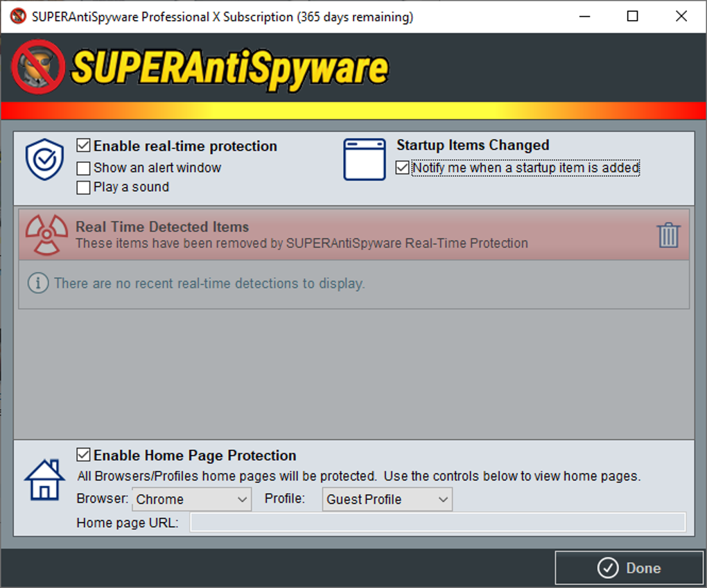Maximize the SUPERAntiSpyware window

coord(633,16)
